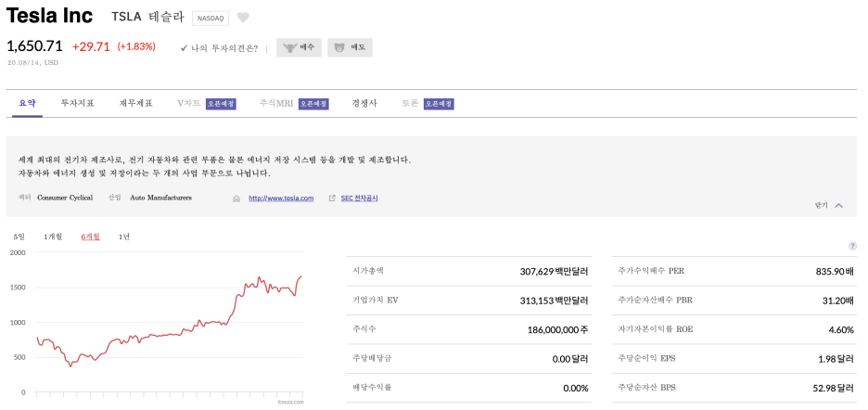
Task: Click the percent change (+1.83%)
Action: (x=136, y=46)
